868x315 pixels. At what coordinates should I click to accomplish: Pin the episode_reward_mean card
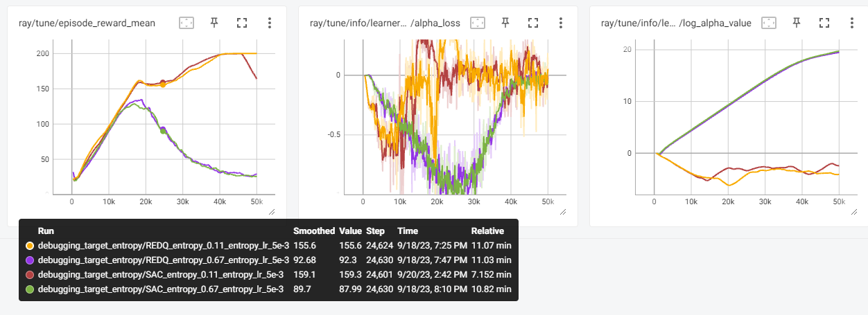[x=214, y=23]
